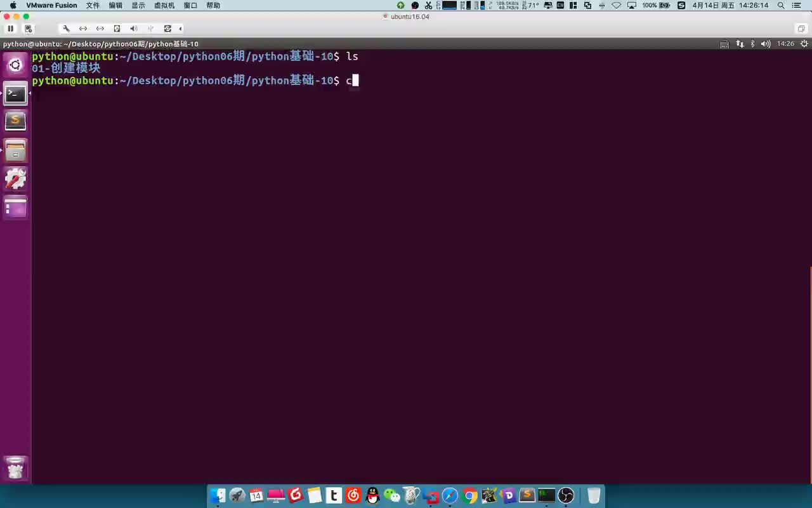The image size is (812, 508).
Task: Open the file manager icon in the launcher
Action: click(15, 150)
